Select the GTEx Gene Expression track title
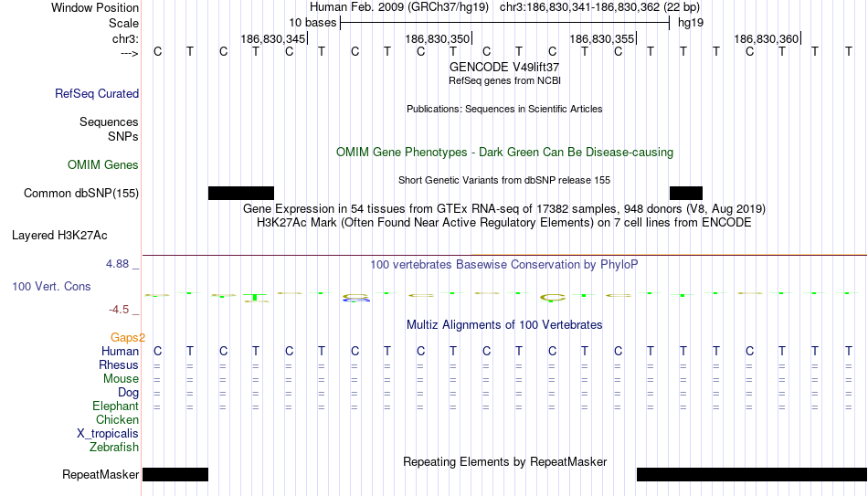 [x=504, y=208]
